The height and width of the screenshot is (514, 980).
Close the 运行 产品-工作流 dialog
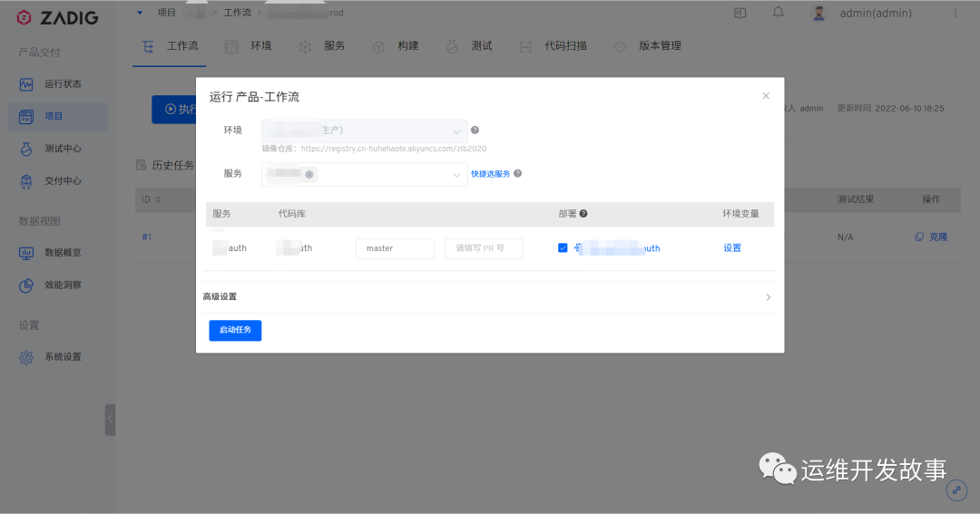766,96
